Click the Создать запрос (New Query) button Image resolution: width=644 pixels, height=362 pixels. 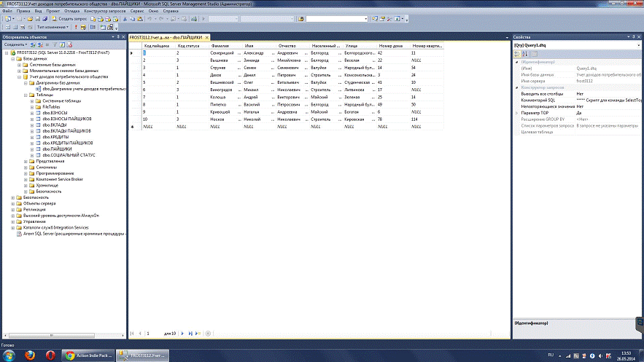pos(69,19)
